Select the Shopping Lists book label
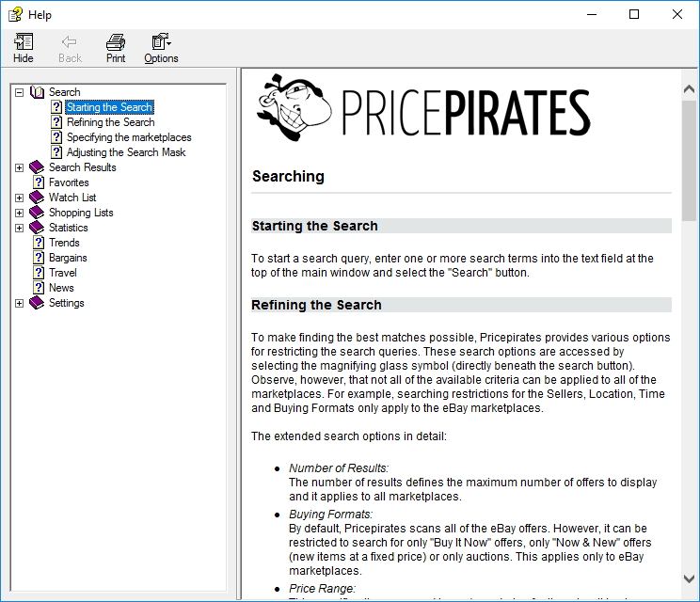Screen dimensions: 700x602 (x=81, y=213)
